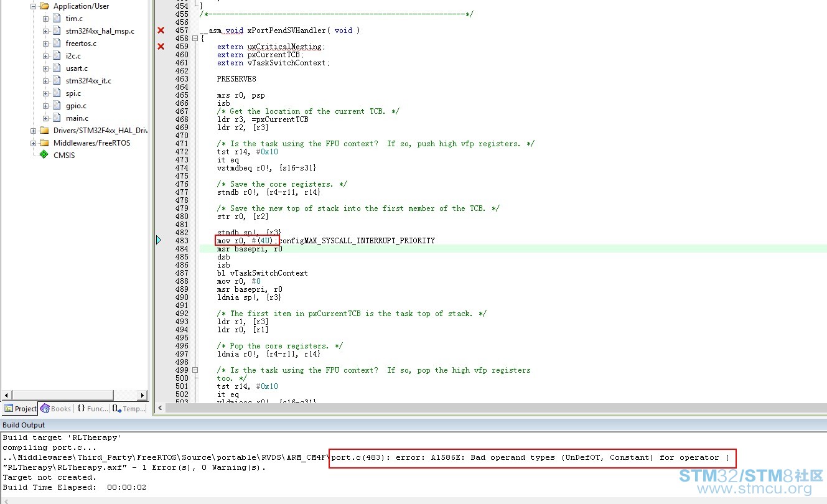Click the port.c(483) error A1586E message
827x504 pixels.
[x=530, y=457]
